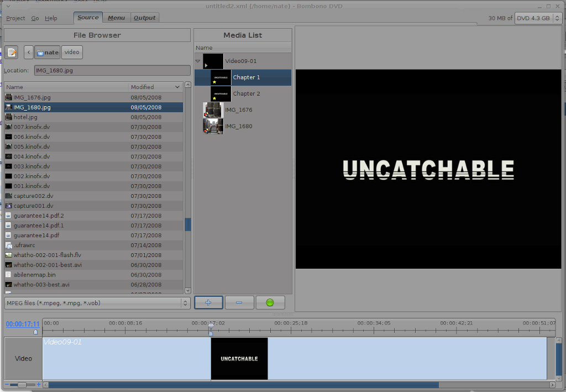Open the MPEG files filter dropdown

point(97,303)
